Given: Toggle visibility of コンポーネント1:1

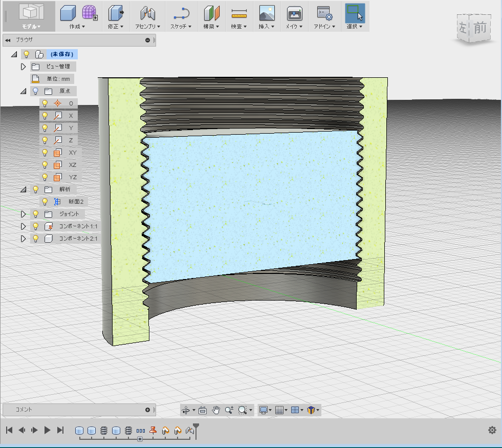Looking at the screenshot, I should [x=36, y=226].
